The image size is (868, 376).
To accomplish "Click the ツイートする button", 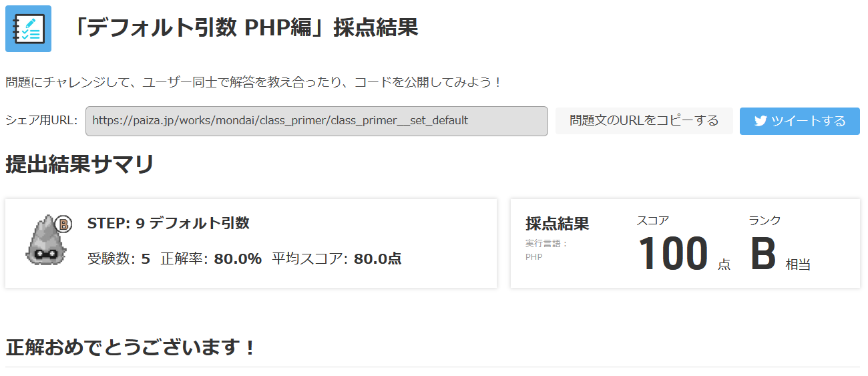I will coord(800,121).
